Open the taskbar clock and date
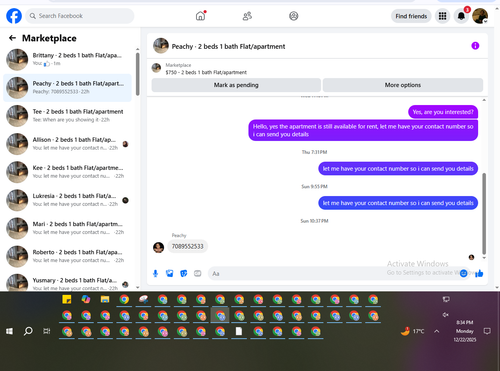 (x=465, y=331)
